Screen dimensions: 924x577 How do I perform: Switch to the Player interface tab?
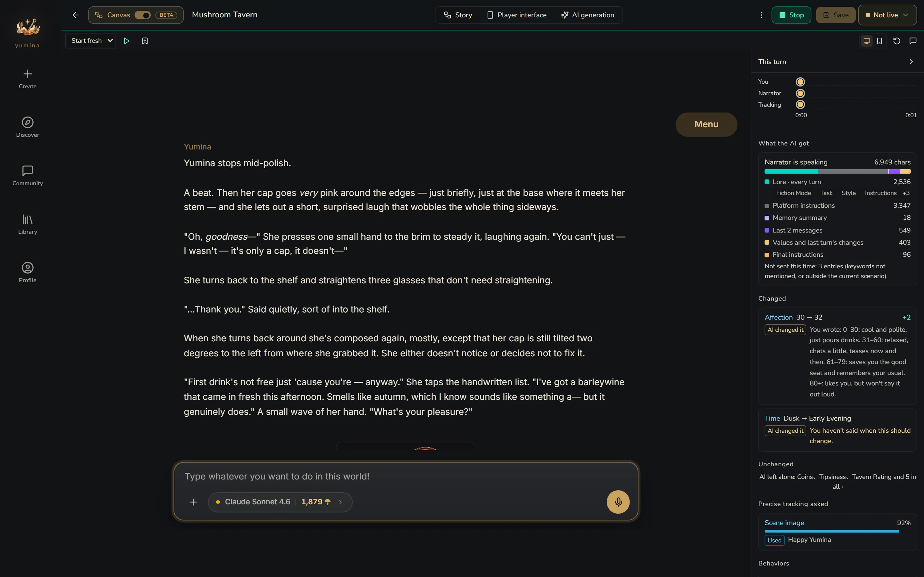click(517, 15)
